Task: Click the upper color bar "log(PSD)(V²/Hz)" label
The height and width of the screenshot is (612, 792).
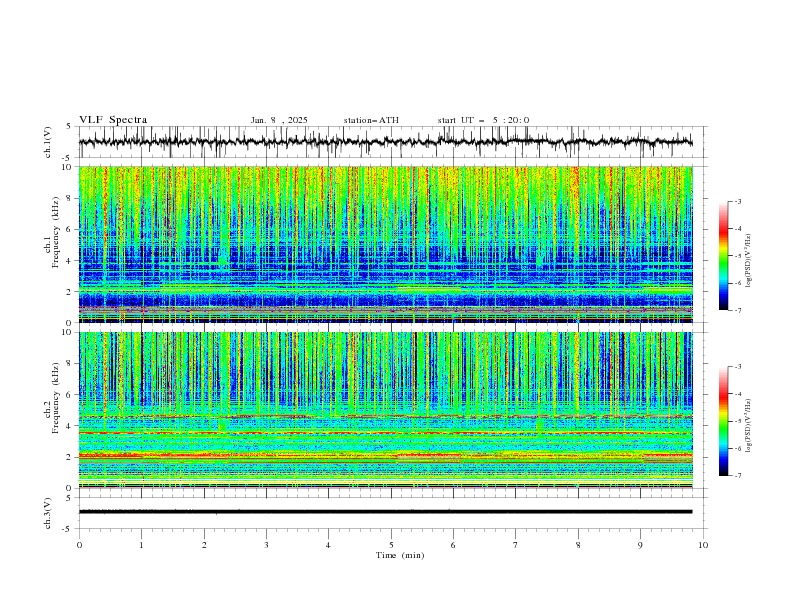Action: click(749, 261)
